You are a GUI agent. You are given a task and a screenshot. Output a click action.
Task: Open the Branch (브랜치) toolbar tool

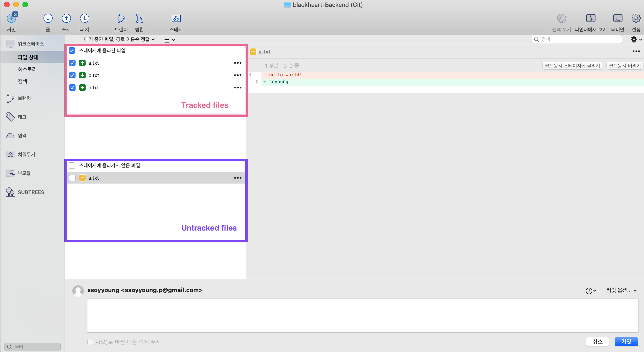[x=121, y=19]
